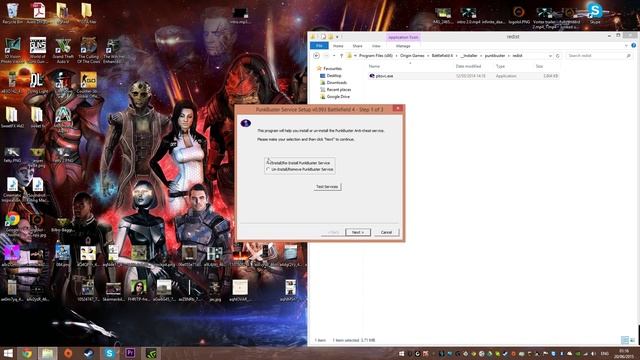Open the Manage ribbon tab

[x=403, y=46]
